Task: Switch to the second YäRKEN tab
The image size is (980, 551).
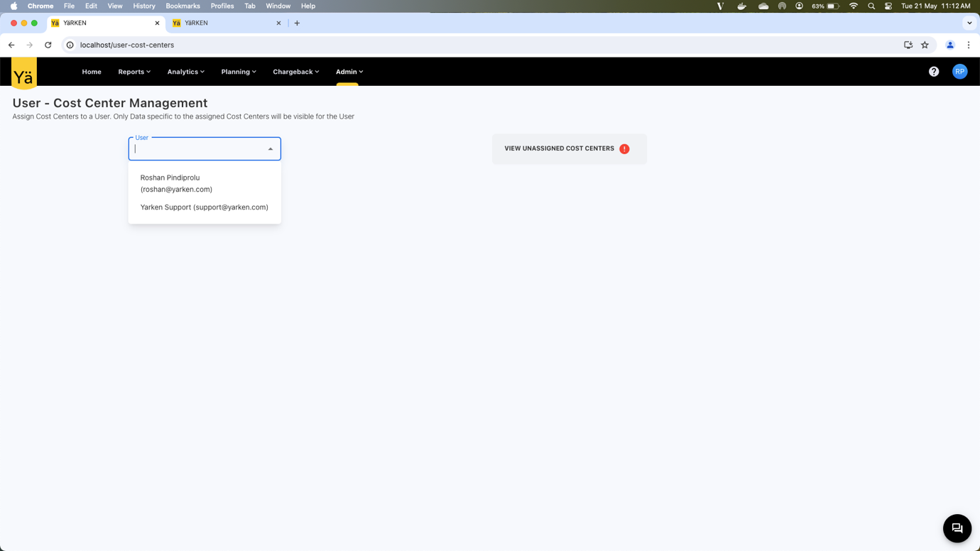Action: pos(224,23)
